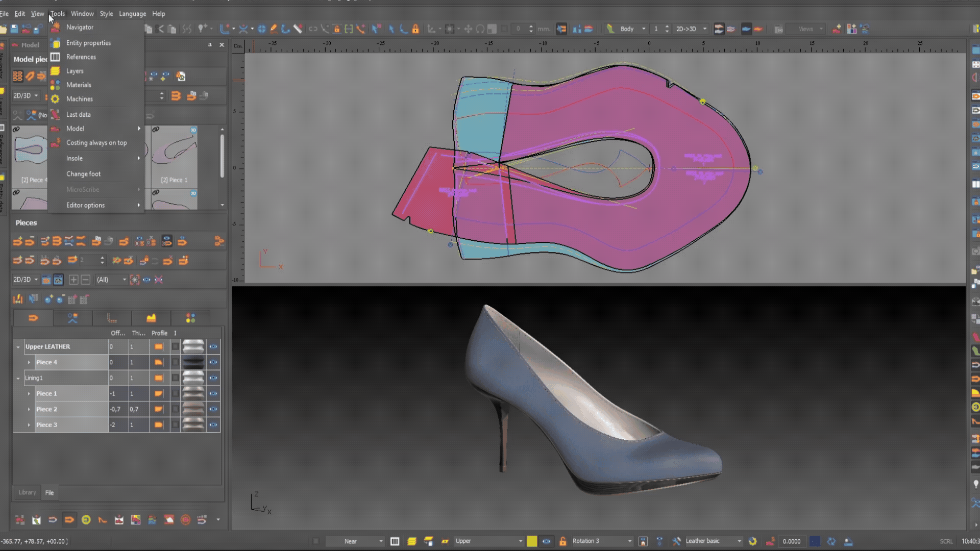
Task: Click the yellow color swatch in status bar
Action: (x=531, y=541)
